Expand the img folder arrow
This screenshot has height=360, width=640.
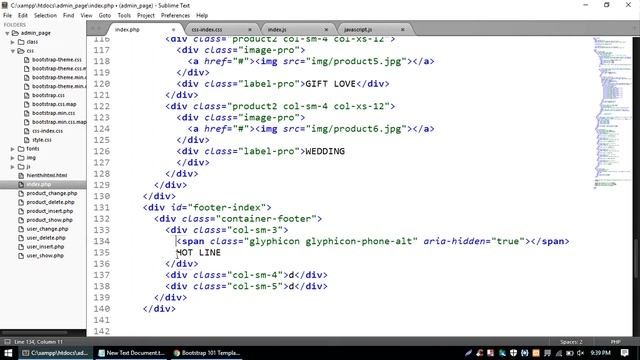coord(13,158)
